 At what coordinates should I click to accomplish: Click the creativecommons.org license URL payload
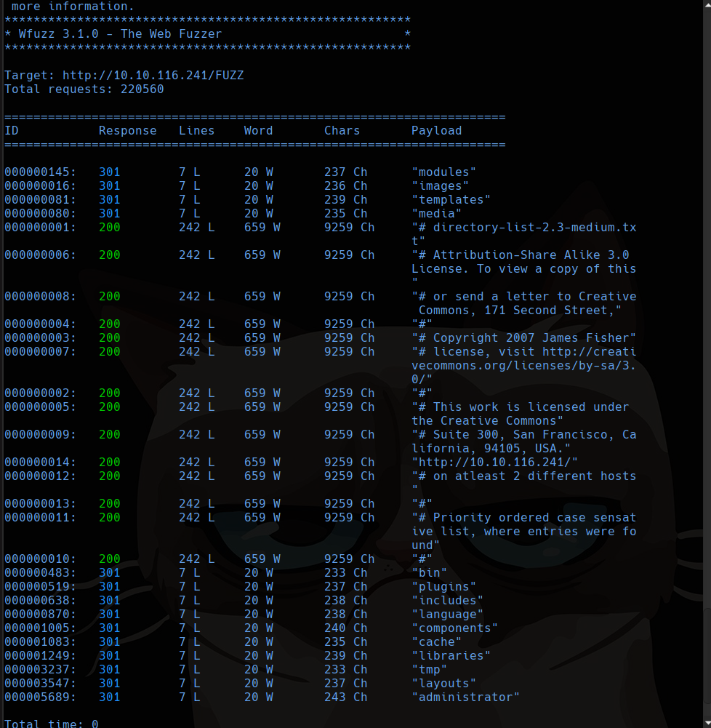click(523, 365)
